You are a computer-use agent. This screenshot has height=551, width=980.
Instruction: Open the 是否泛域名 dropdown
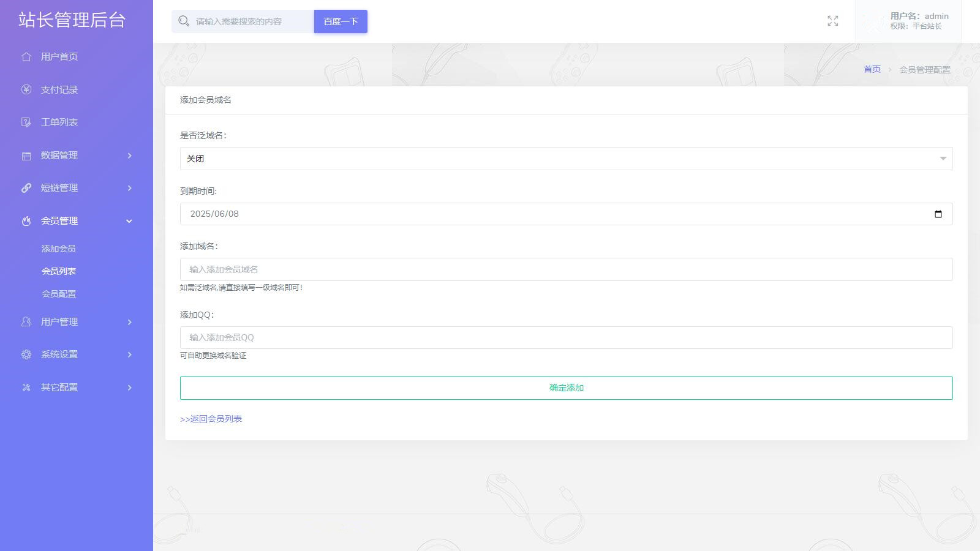click(x=566, y=159)
